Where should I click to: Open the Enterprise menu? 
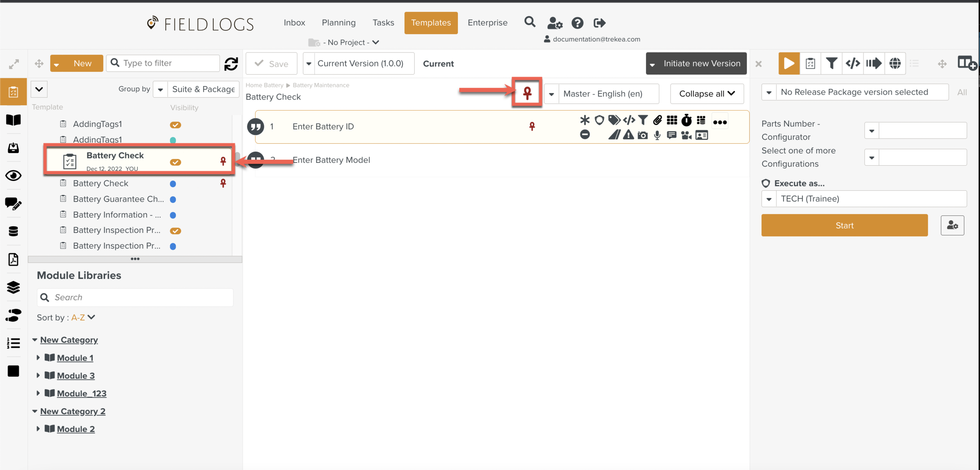(487, 23)
